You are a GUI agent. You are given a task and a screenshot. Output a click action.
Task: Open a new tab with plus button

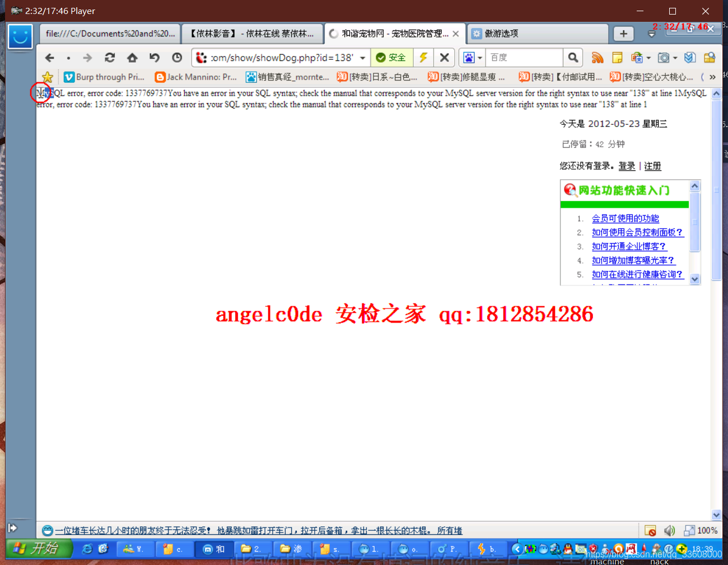[623, 34]
